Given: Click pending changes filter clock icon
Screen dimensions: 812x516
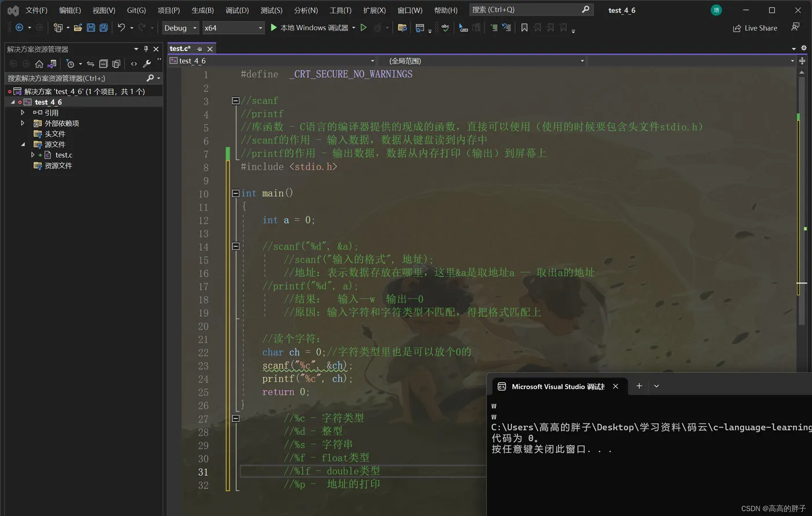Looking at the screenshot, I should [70, 64].
